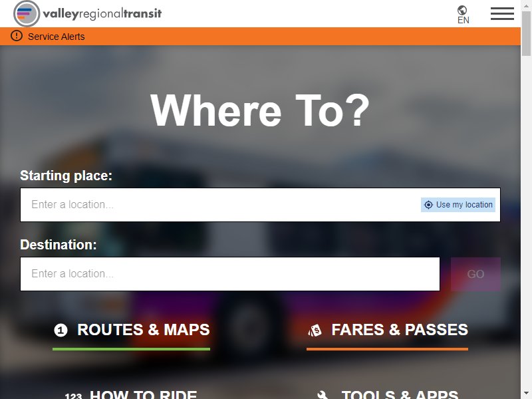This screenshot has width=532, height=399.
Task: Open the EN language selector
Action: (463, 15)
